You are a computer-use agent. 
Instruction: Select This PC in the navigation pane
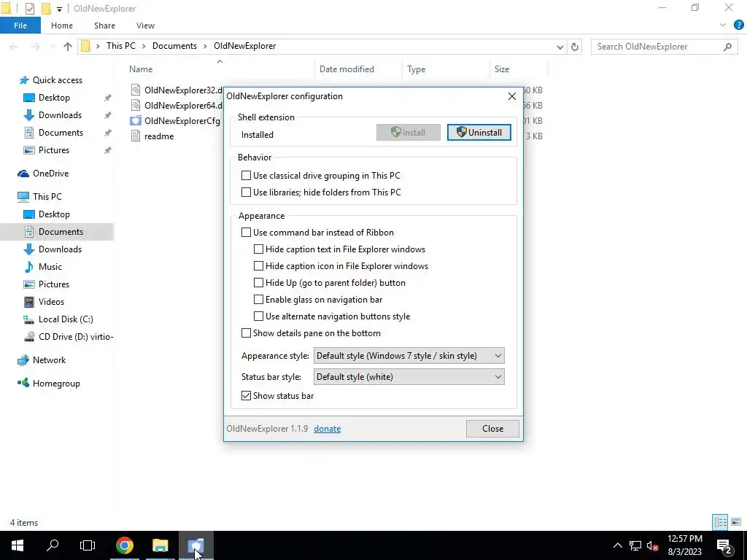(47, 197)
